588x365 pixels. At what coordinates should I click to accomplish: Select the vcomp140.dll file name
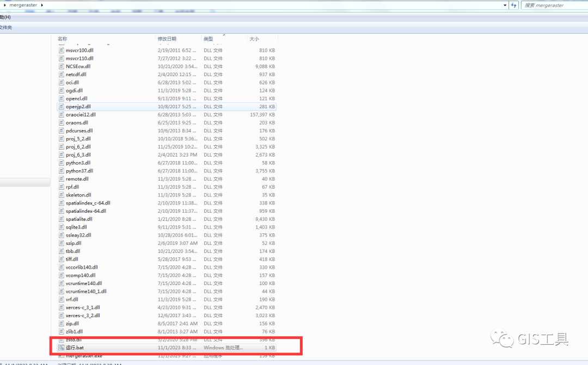(81, 275)
